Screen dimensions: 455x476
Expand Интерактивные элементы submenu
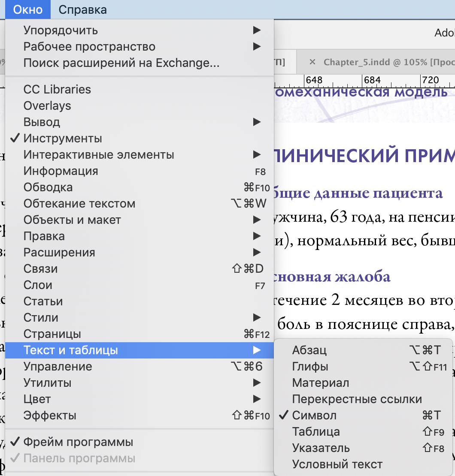point(140,154)
